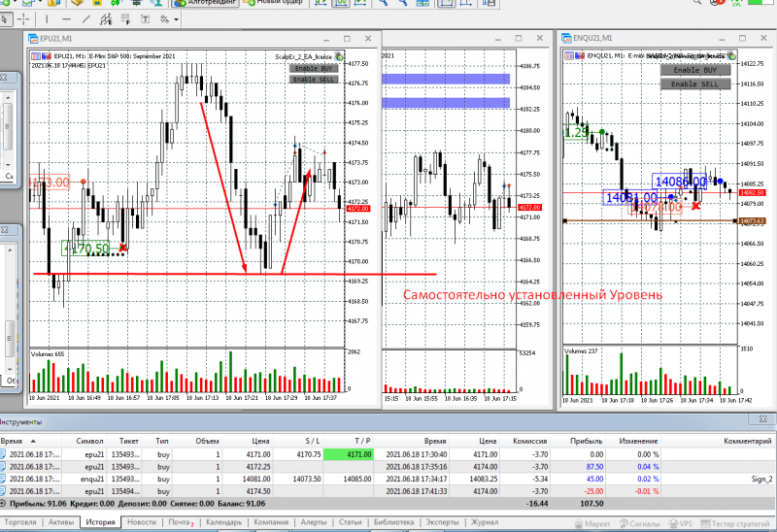Click the expert advisor icon on ENQU21 chart

pos(731,56)
